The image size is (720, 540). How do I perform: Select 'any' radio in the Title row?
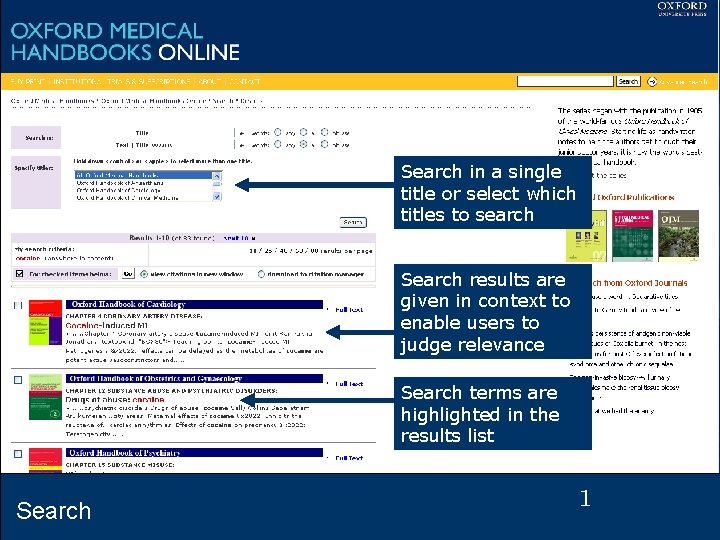278,132
